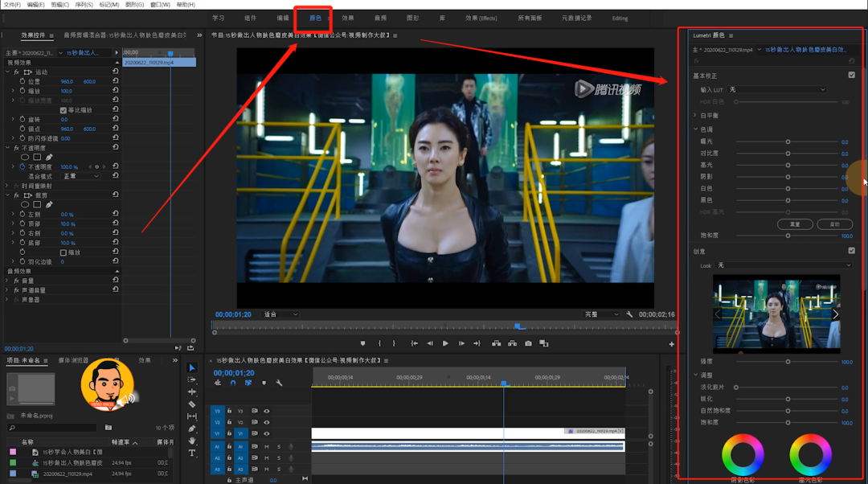Viewport: 868px width, 484px height.
Task: Open the 适合 zoom level dropdown
Action: 280,314
